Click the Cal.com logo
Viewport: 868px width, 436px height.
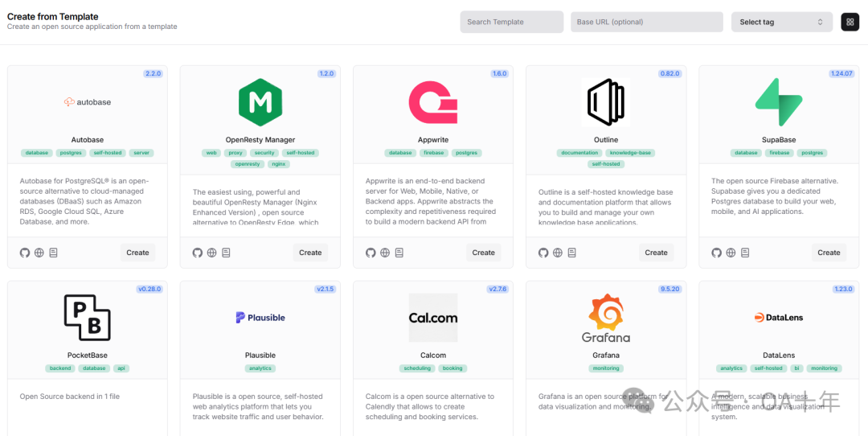(x=433, y=318)
